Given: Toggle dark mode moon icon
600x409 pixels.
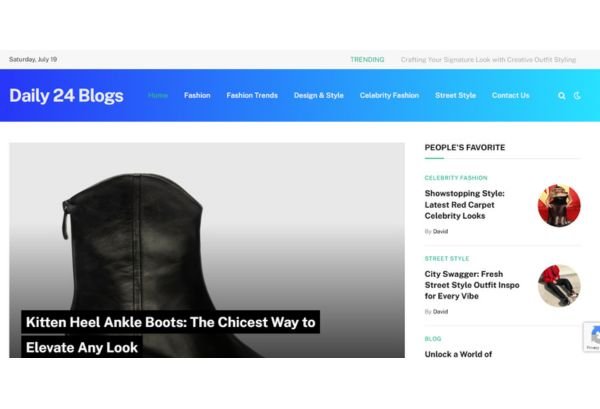Looking at the screenshot, I should (x=577, y=96).
